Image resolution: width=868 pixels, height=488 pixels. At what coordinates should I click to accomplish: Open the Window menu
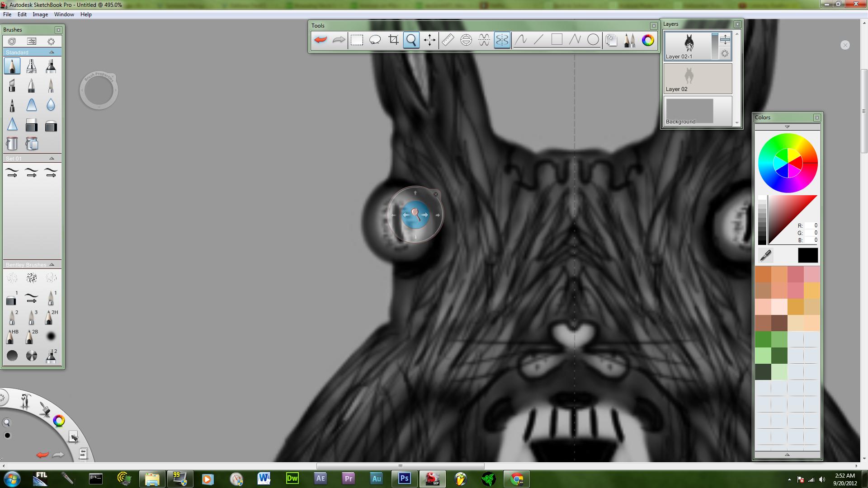click(x=64, y=14)
